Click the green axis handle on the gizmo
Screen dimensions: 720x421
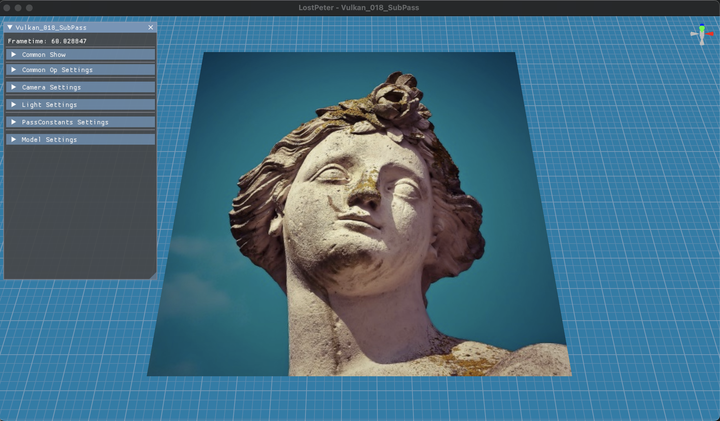tap(702, 29)
